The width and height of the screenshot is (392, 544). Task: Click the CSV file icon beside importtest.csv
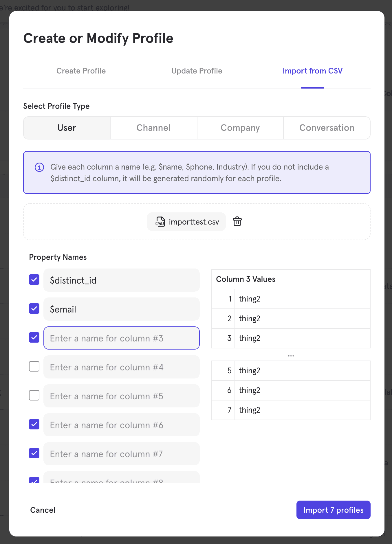160,222
